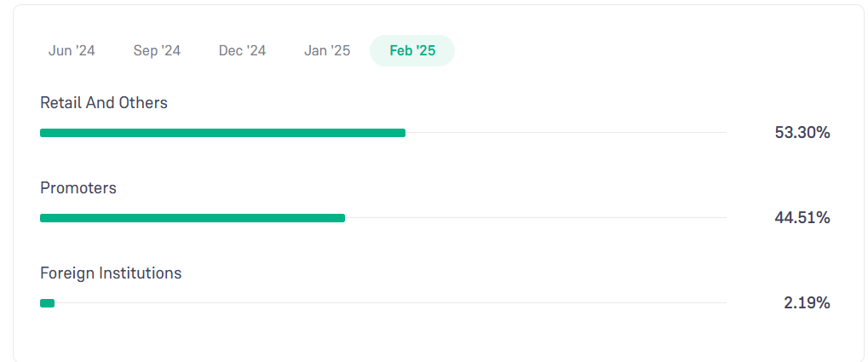Viewport: 868px width, 362px height.
Task: Click the Promoters label
Action: pos(78,188)
